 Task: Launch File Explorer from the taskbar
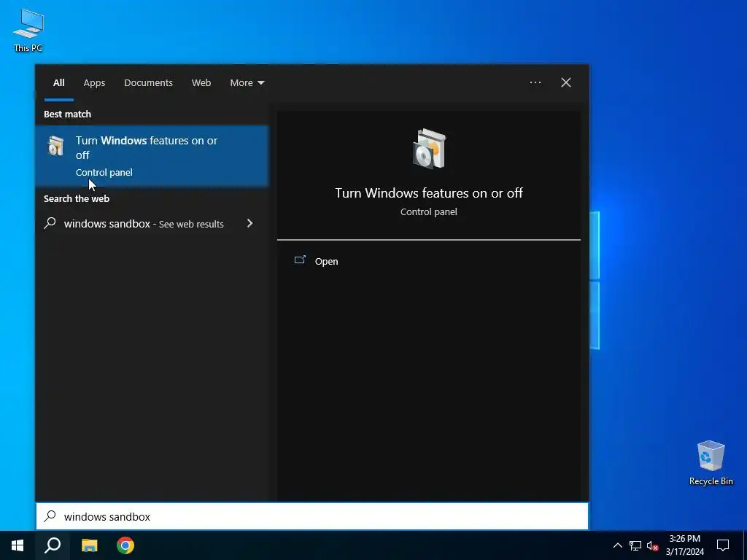tap(89, 545)
